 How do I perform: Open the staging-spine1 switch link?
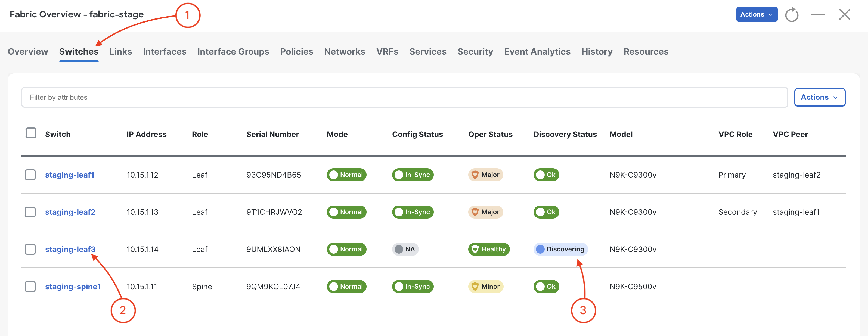click(73, 287)
